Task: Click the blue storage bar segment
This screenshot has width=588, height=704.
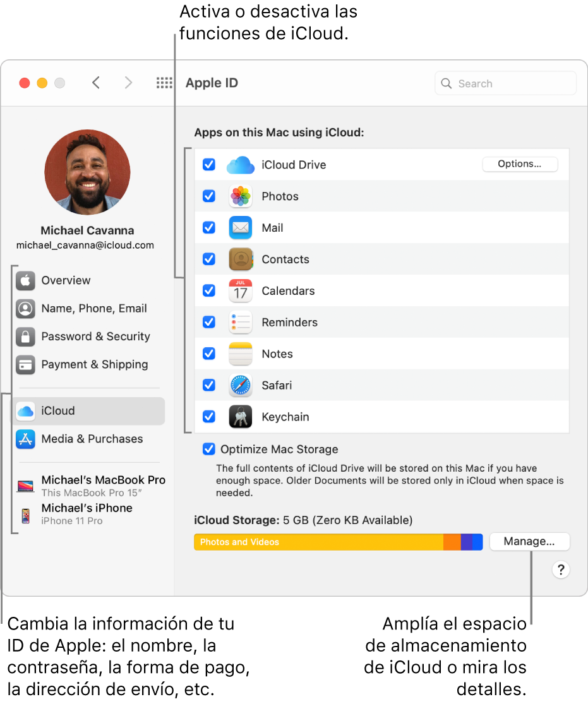Action: 477,542
